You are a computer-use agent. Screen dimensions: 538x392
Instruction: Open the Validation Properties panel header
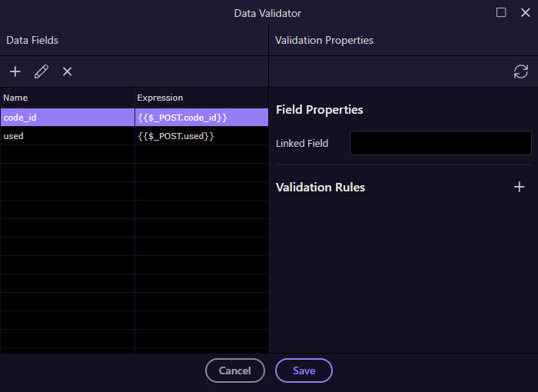click(324, 40)
